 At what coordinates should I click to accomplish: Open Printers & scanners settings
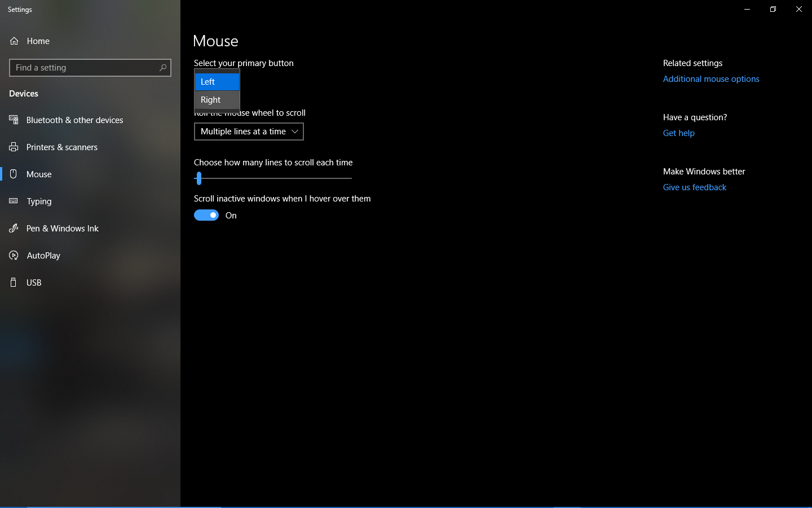(90, 147)
